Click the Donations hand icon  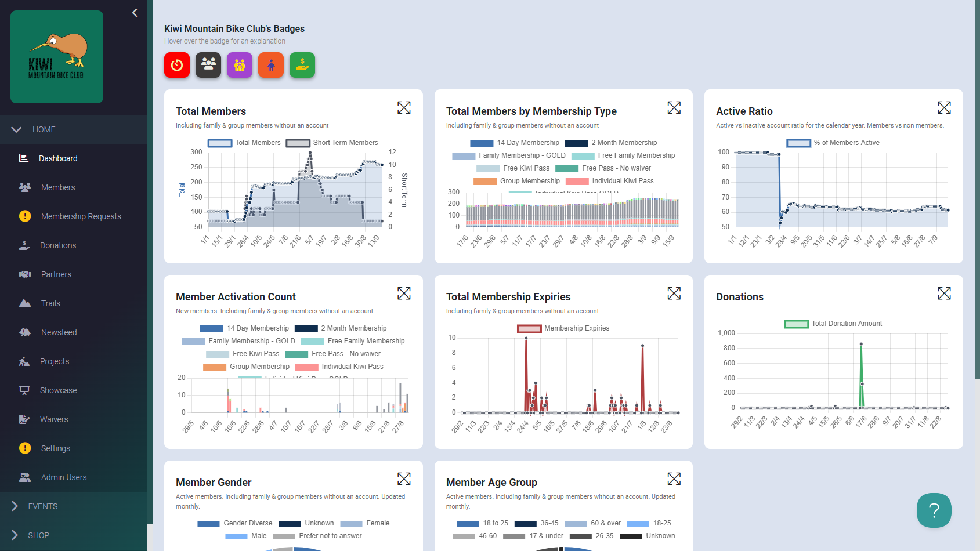pos(24,245)
